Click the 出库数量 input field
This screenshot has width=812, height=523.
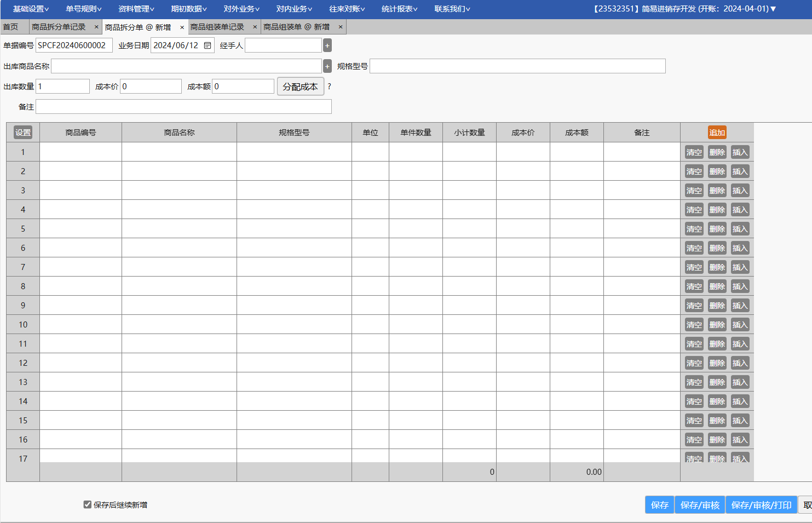pyautogui.click(x=62, y=87)
